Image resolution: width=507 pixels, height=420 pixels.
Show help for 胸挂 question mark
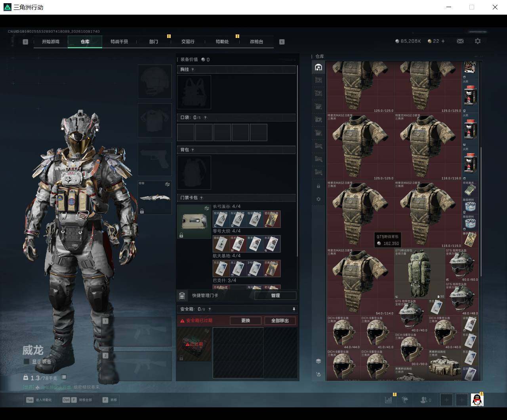[x=193, y=70]
